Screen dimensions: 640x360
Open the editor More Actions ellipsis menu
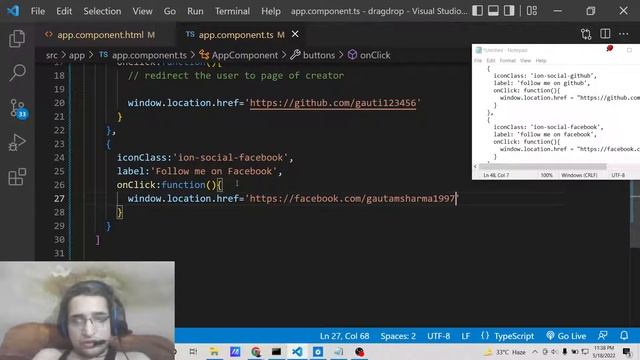(624, 34)
